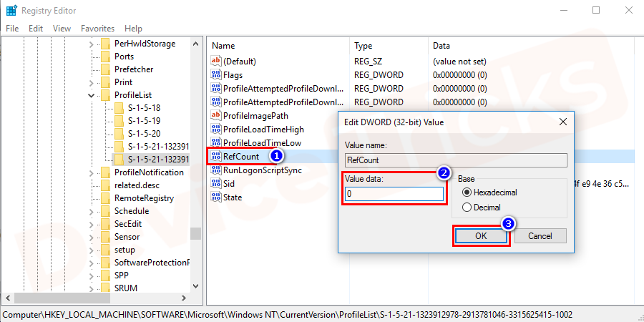Image resolution: width=644 pixels, height=322 pixels.
Task: Click the (value not set) data cell
Action: 459,62
